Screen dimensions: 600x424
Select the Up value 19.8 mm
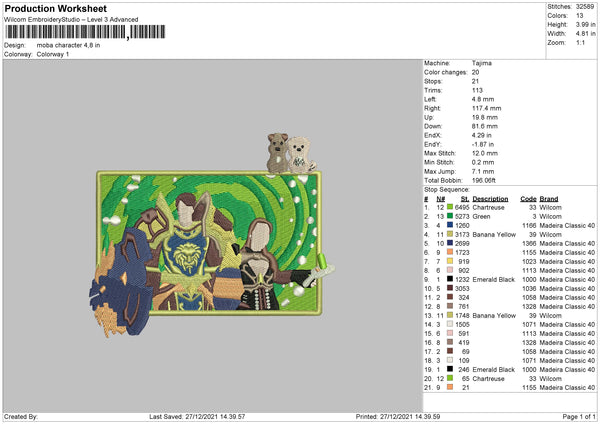click(485, 117)
